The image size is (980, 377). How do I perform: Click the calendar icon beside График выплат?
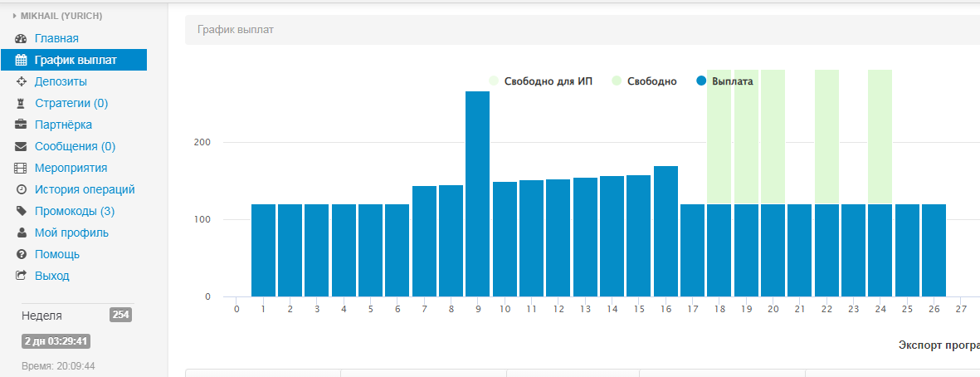[x=22, y=60]
